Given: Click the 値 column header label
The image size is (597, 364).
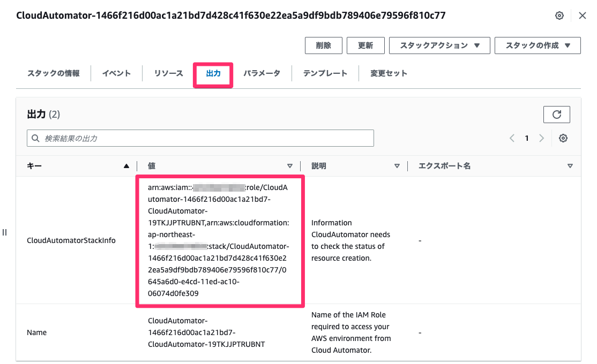Looking at the screenshot, I should coord(152,166).
